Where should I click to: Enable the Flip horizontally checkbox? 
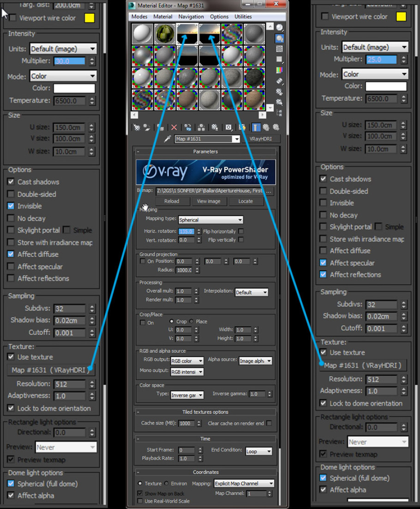241,231
